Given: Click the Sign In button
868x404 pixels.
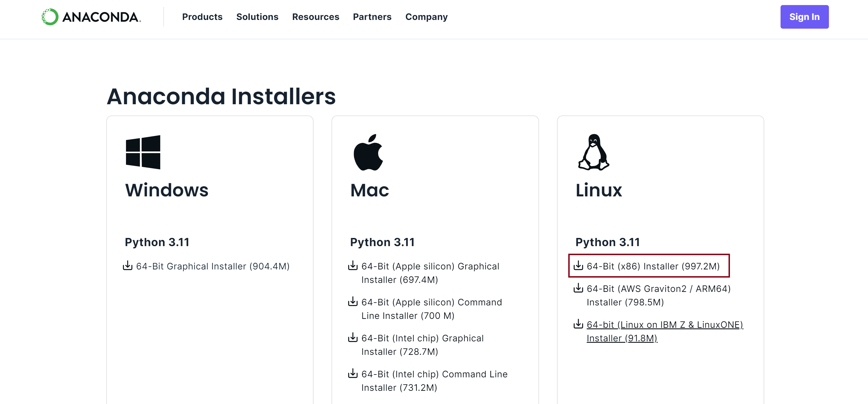Looking at the screenshot, I should (804, 17).
